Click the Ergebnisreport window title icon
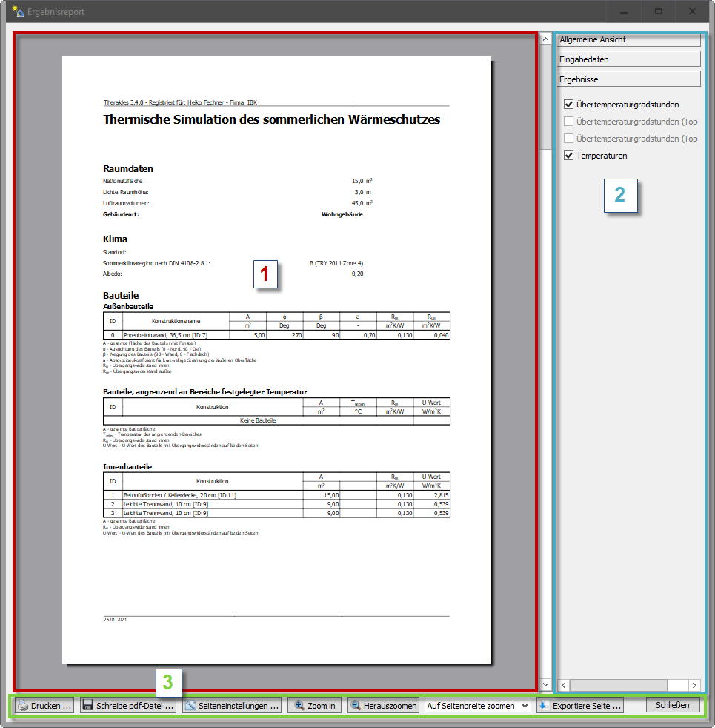Viewport: 715px width, 728px height. (18, 11)
